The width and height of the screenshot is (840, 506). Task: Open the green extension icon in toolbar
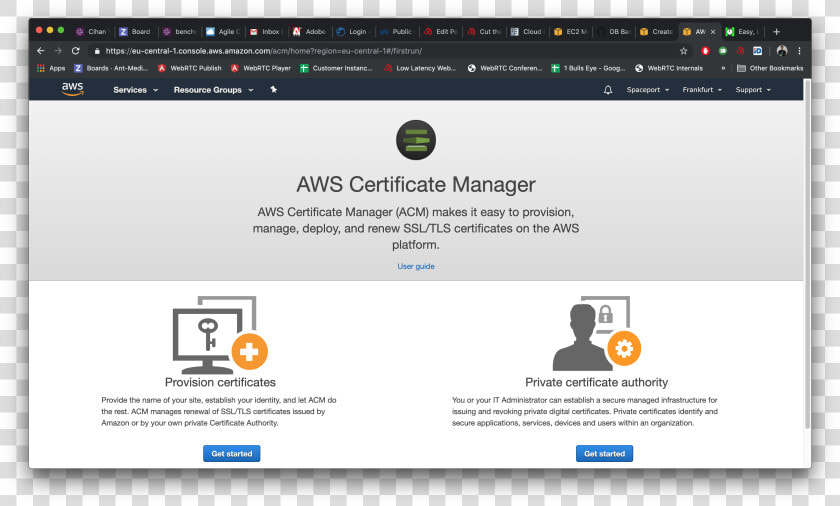point(723,51)
